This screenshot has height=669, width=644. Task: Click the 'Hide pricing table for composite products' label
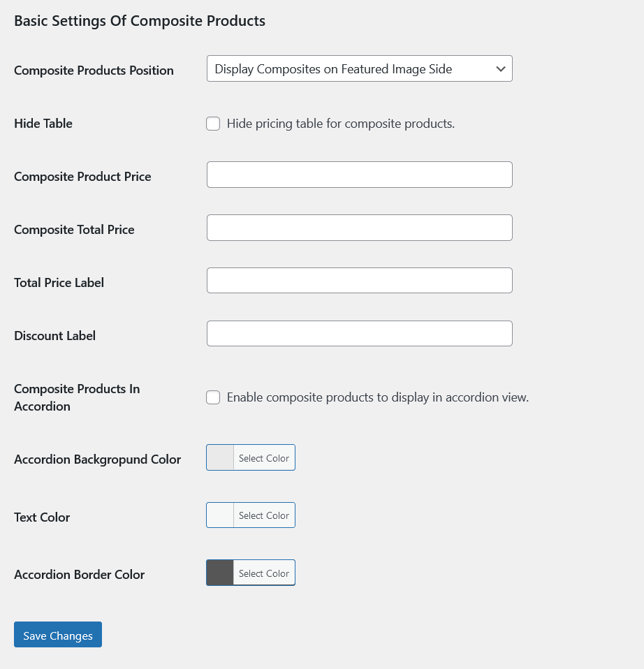click(x=341, y=124)
